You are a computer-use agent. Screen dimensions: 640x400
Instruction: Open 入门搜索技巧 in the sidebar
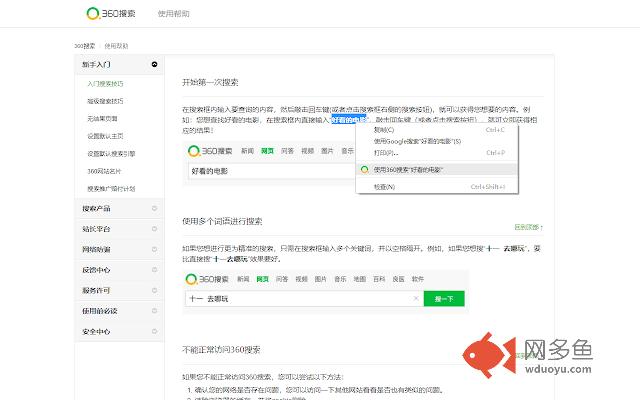[105, 84]
